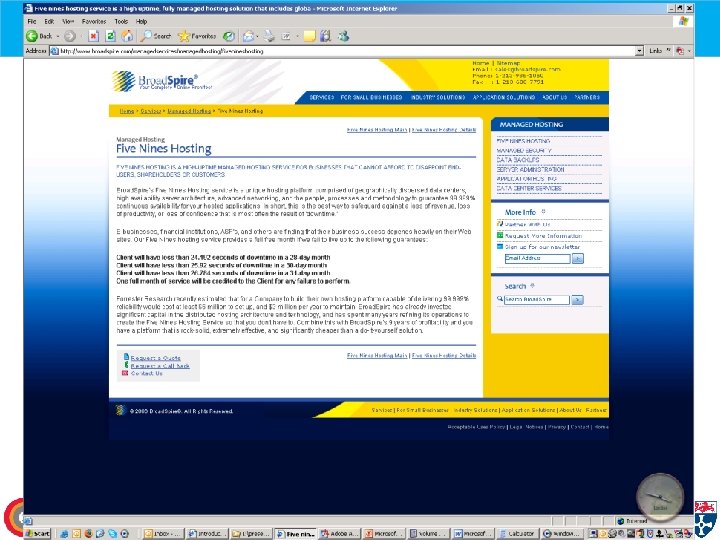Screen dimensions: 720x540
Task: Print the page using the printer icon
Action: [x=270, y=36]
